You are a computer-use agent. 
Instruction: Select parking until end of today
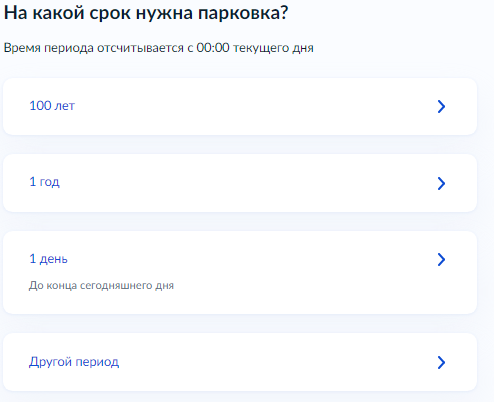coord(240,272)
